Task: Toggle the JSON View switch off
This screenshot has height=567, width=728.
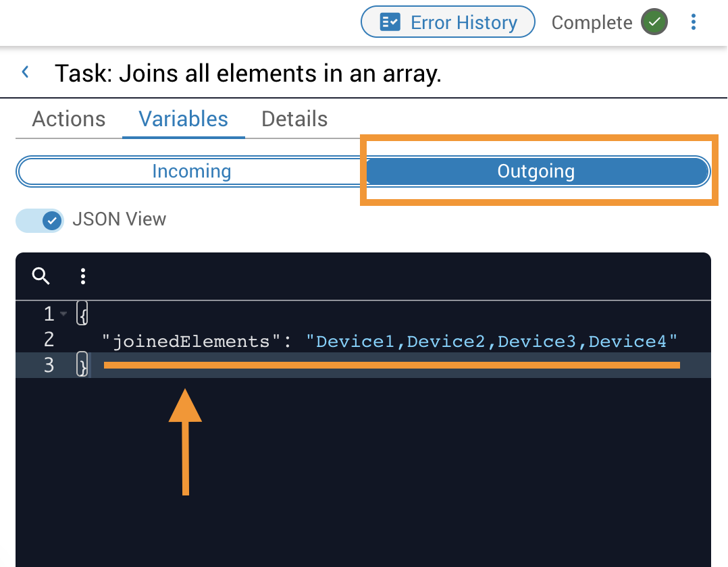Action: (41, 220)
